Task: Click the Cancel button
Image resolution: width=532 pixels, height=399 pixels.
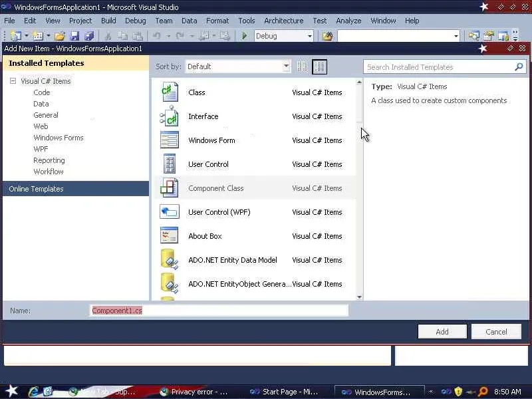Action: click(496, 331)
